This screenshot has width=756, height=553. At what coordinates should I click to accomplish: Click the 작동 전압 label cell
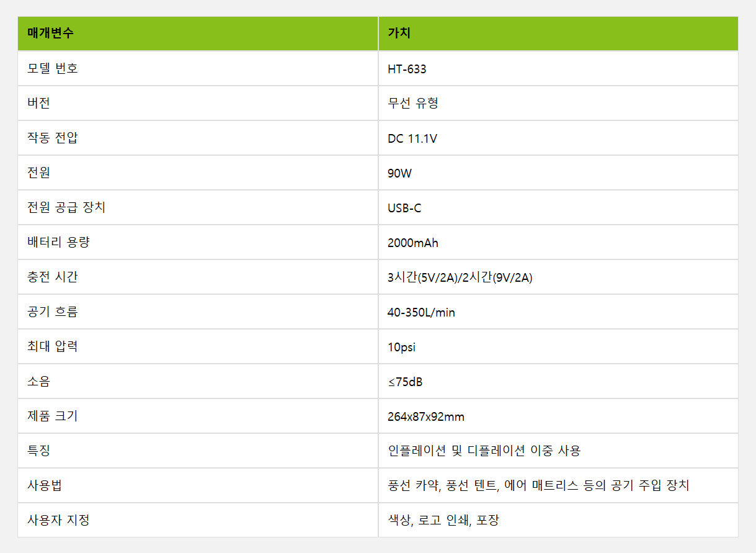53,138
